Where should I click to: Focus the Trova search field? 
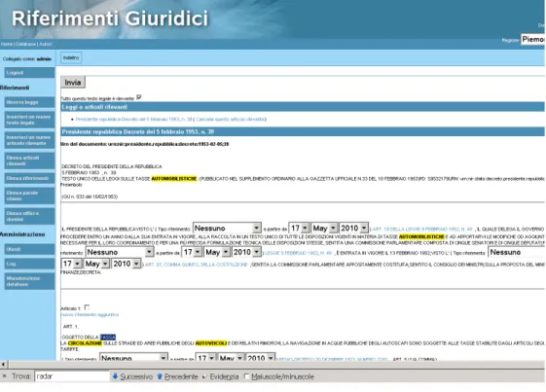coord(72,376)
